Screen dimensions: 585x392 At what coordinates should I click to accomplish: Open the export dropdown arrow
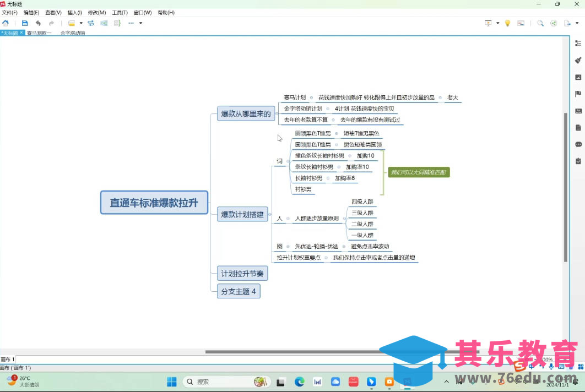(x=577, y=23)
